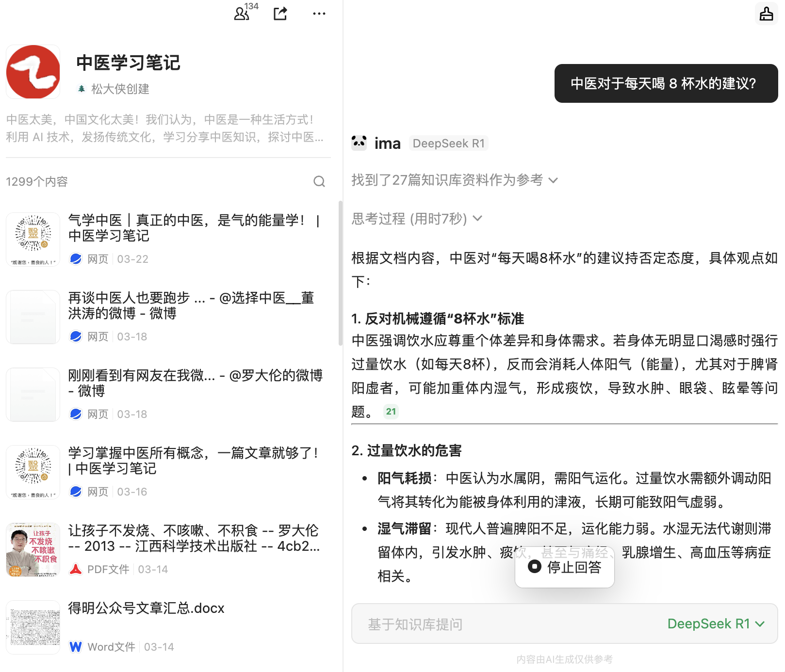Open 学习掌握中医所有概念 article entry
Screen dimensions: 785x672
[193, 461]
